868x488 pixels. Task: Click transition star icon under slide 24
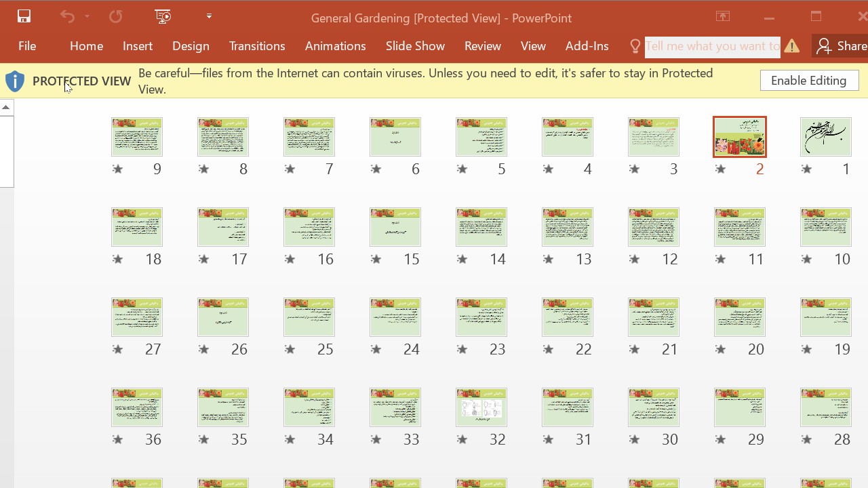pos(376,349)
